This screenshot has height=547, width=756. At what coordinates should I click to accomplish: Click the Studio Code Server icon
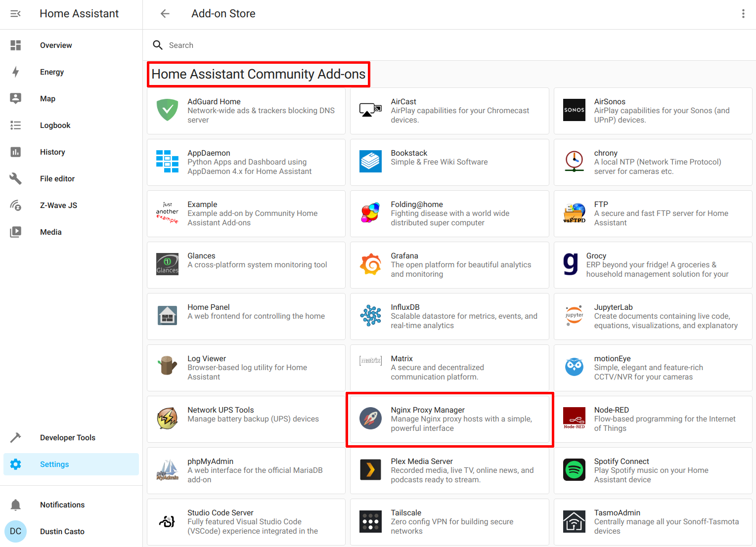(x=168, y=522)
